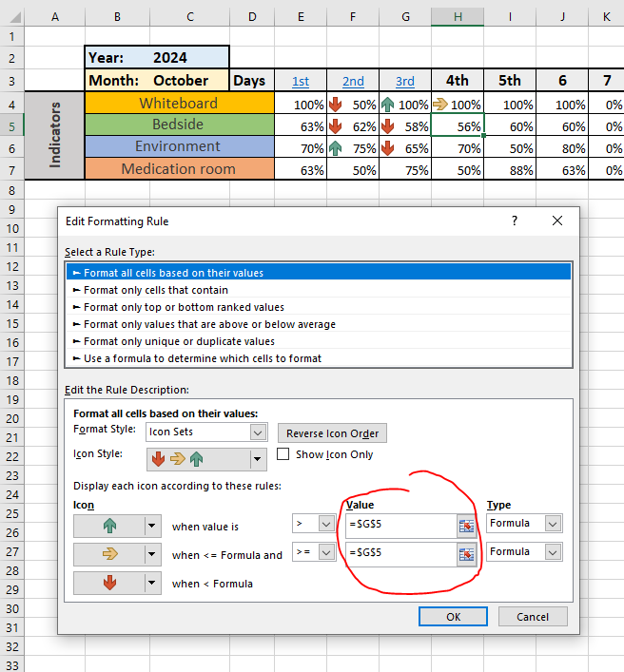Click the OK button
This screenshot has height=672, width=624.
(453, 616)
